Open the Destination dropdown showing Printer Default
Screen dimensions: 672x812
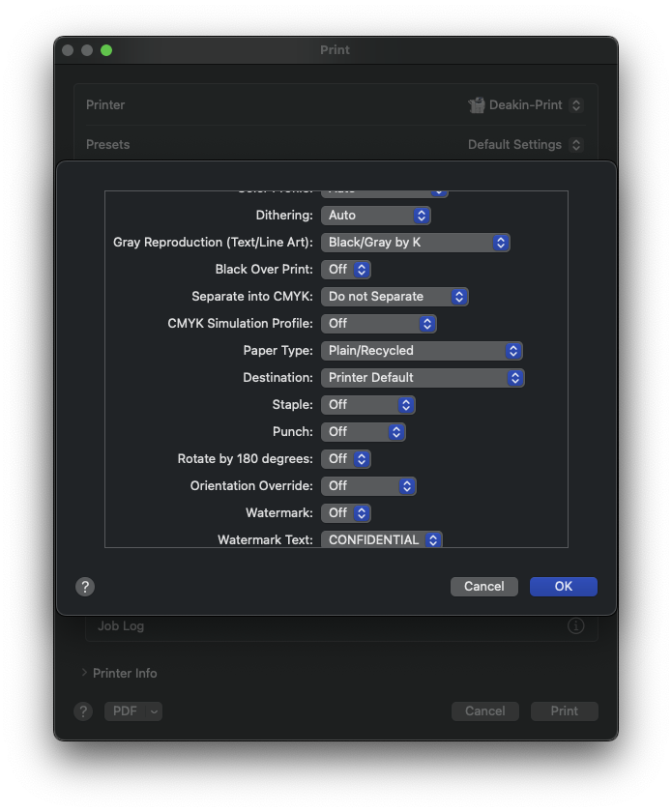click(x=423, y=377)
